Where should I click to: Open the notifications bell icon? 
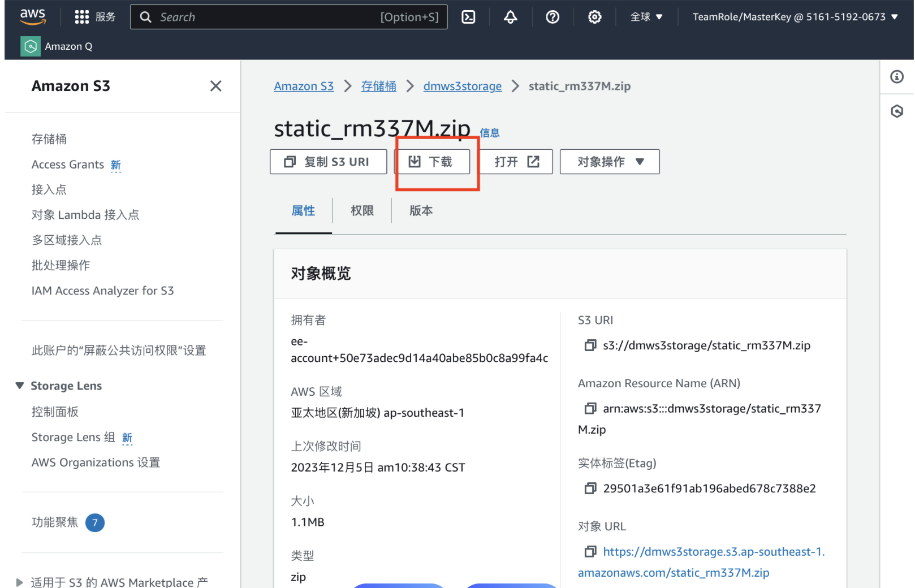(x=510, y=17)
